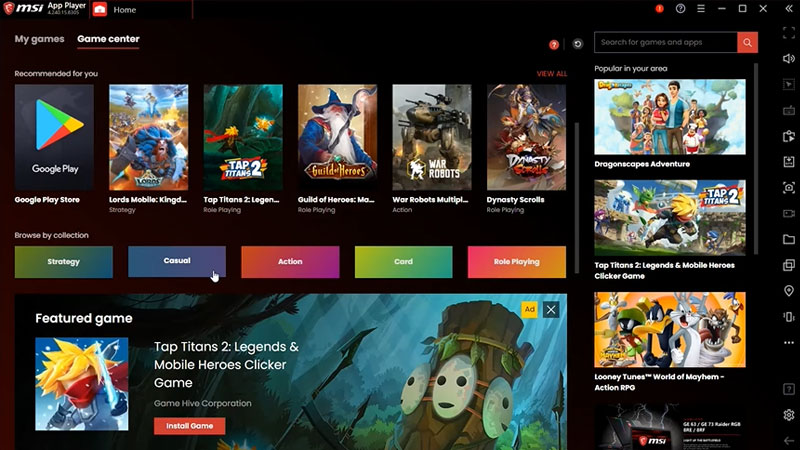
Task: Click the sync operations icon
Action: (x=788, y=136)
